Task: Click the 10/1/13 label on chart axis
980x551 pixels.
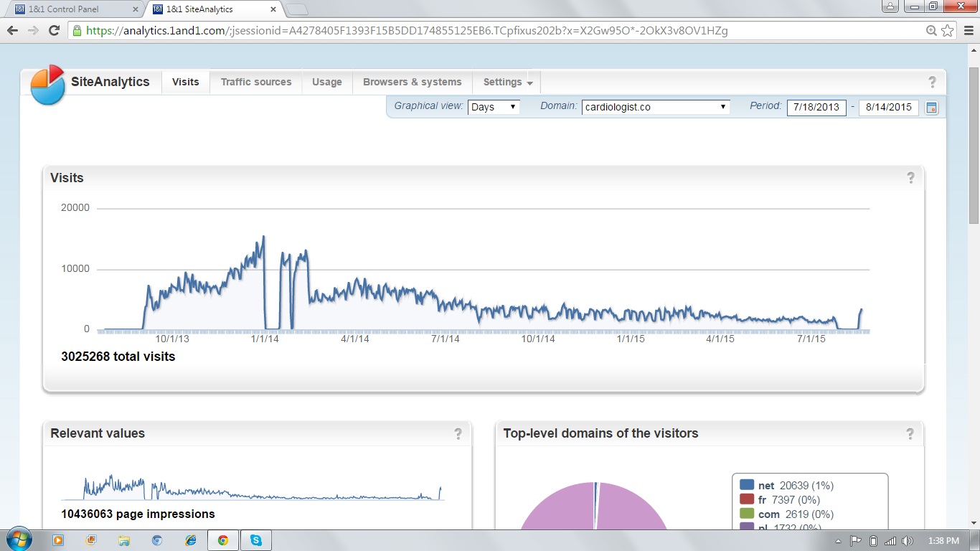Action: pyautogui.click(x=173, y=339)
